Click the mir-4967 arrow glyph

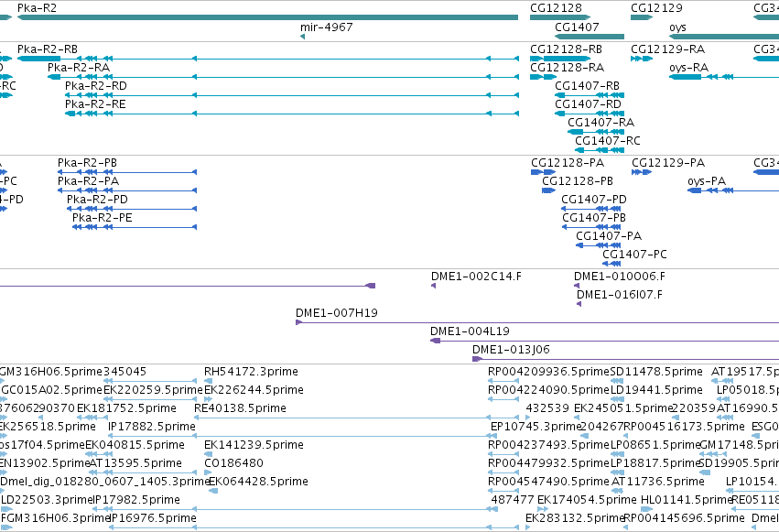click(x=303, y=37)
